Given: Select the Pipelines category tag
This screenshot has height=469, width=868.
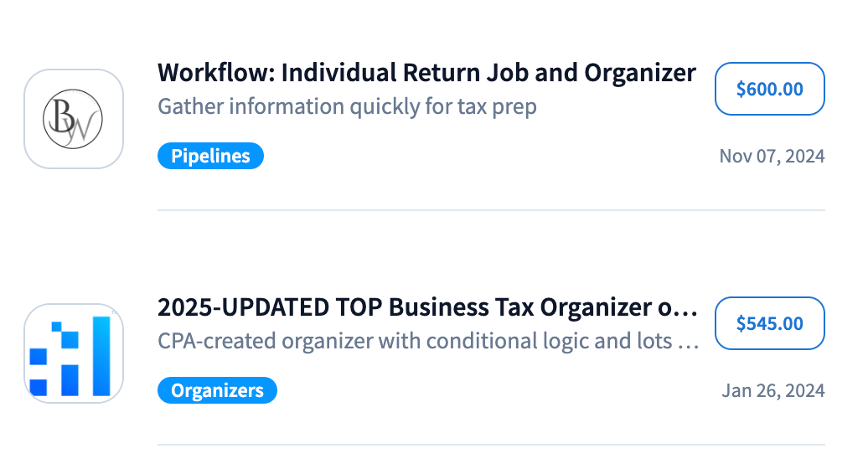Looking at the screenshot, I should coord(210,156).
